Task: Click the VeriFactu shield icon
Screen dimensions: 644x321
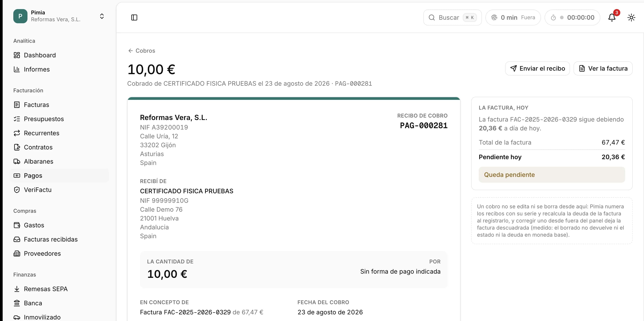Action: pos(17,190)
